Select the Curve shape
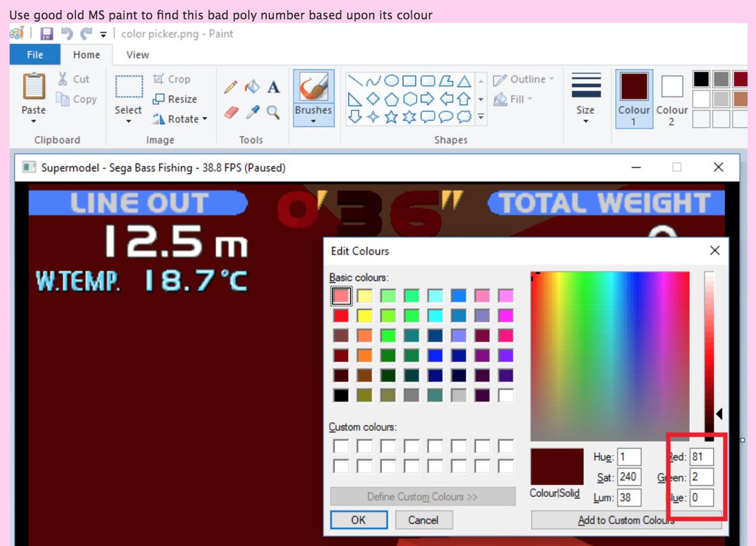This screenshot has width=756, height=546. [x=374, y=81]
